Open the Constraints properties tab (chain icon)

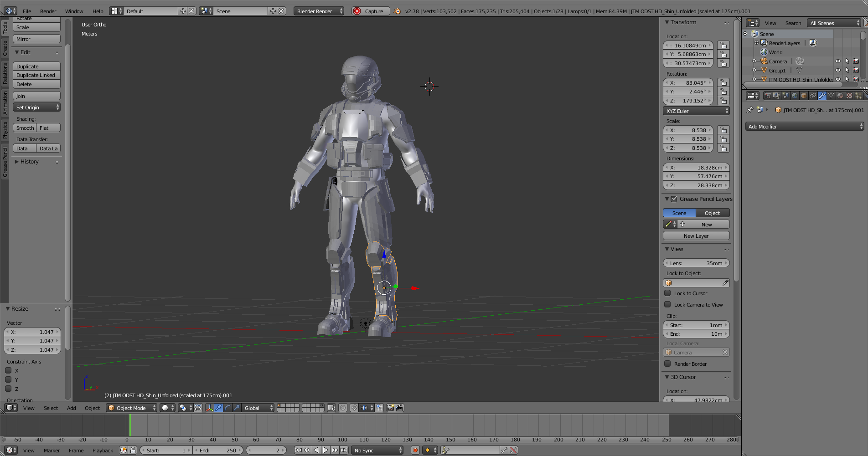tap(813, 96)
